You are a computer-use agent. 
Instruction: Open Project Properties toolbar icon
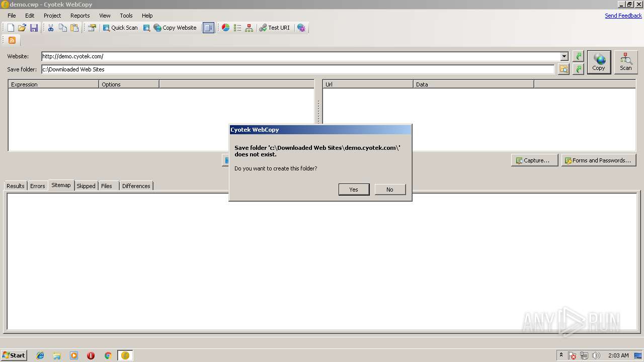pos(92,28)
